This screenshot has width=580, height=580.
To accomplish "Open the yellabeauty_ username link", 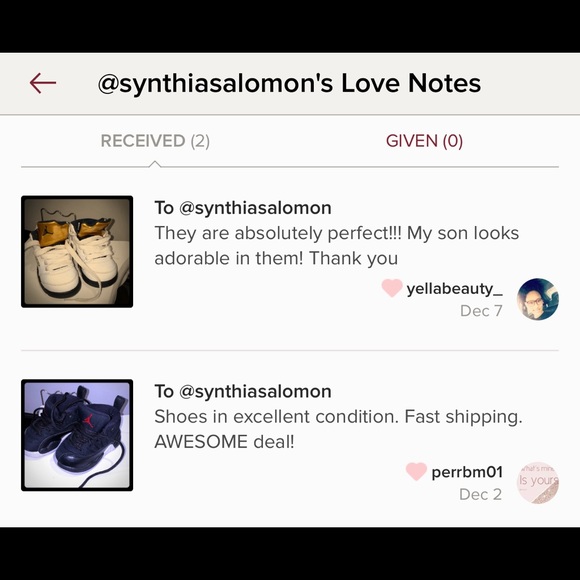I will coord(454,289).
